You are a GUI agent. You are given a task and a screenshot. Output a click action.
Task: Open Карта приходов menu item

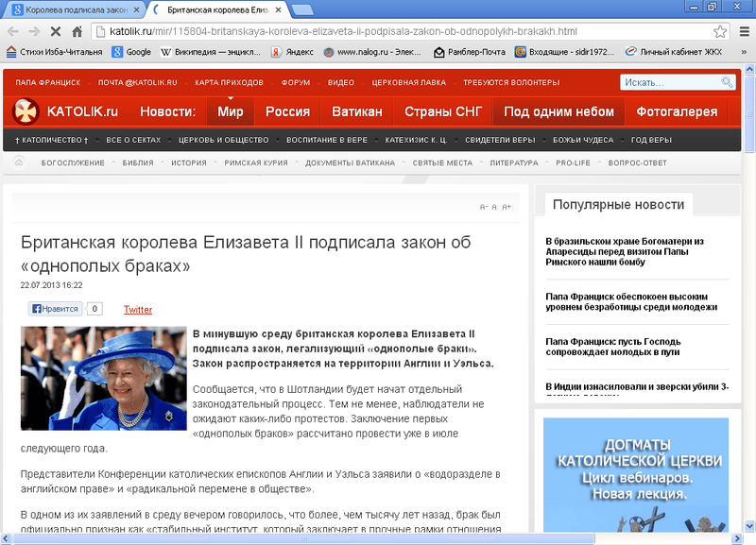pyautogui.click(x=229, y=82)
